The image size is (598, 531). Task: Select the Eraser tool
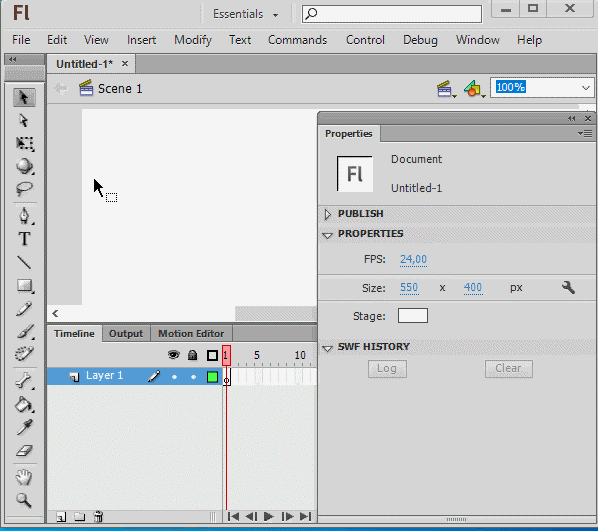click(24, 451)
